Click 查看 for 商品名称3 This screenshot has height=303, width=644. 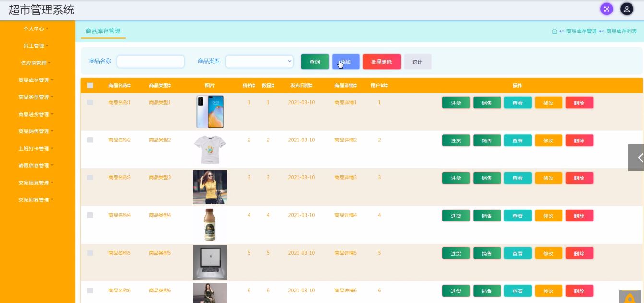point(517,178)
